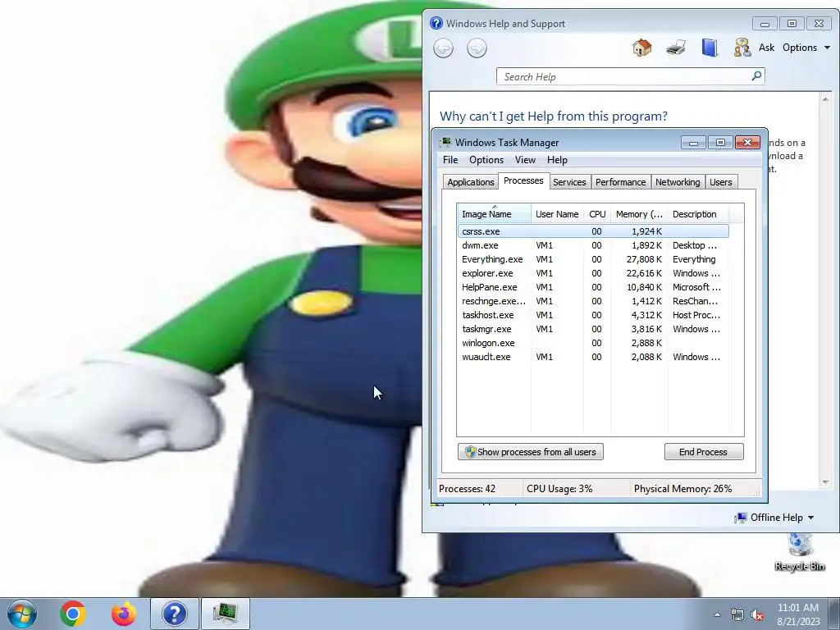Switch to Help and Support taskbar button
The width and height of the screenshot is (840, 630).
click(x=175, y=614)
